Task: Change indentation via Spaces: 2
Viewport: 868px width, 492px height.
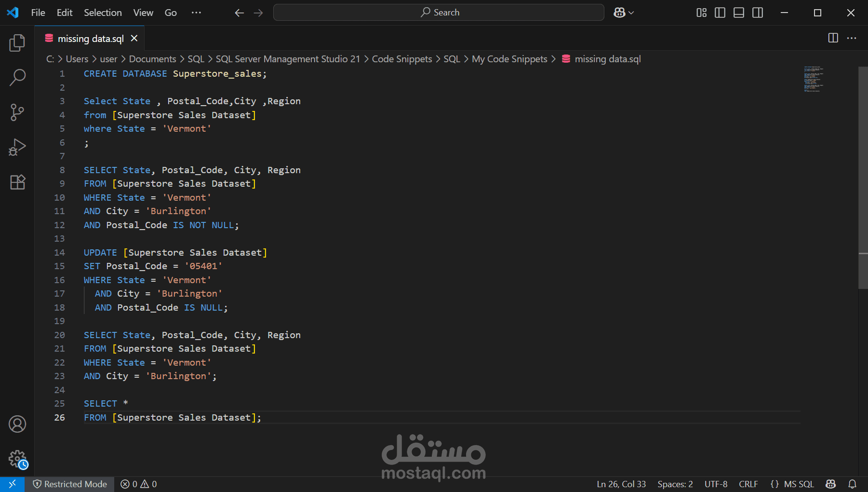Action: coord(675,484)
